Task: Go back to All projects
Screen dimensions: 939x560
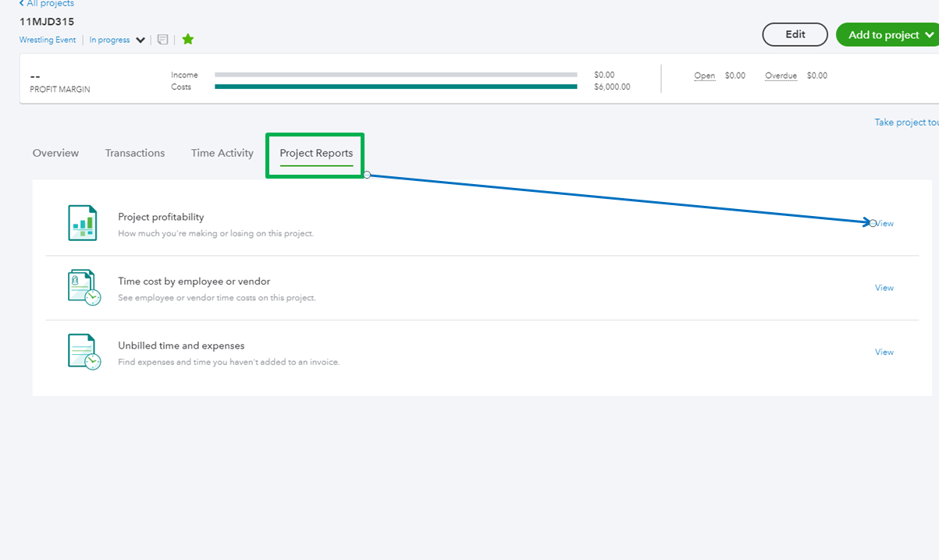Action: click(46, 4)
